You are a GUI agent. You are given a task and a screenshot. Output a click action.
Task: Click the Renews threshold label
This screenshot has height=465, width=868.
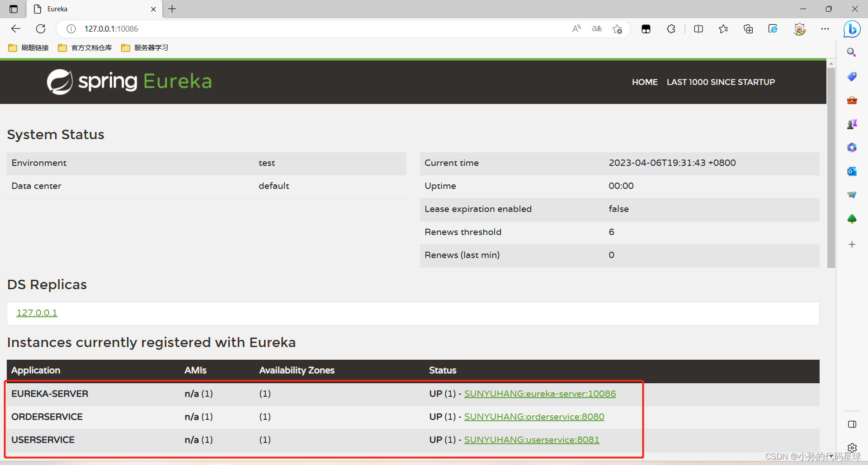(463, 232)
